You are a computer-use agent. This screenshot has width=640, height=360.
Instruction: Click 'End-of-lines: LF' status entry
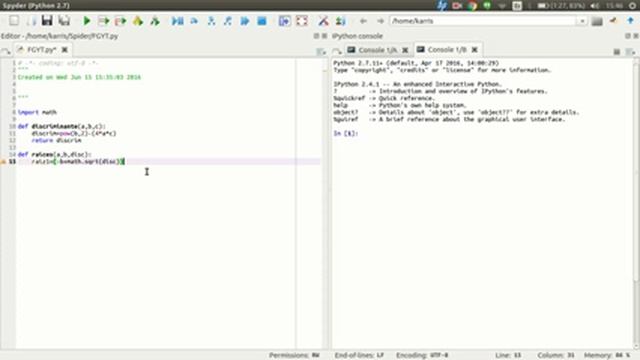[359, 355]
